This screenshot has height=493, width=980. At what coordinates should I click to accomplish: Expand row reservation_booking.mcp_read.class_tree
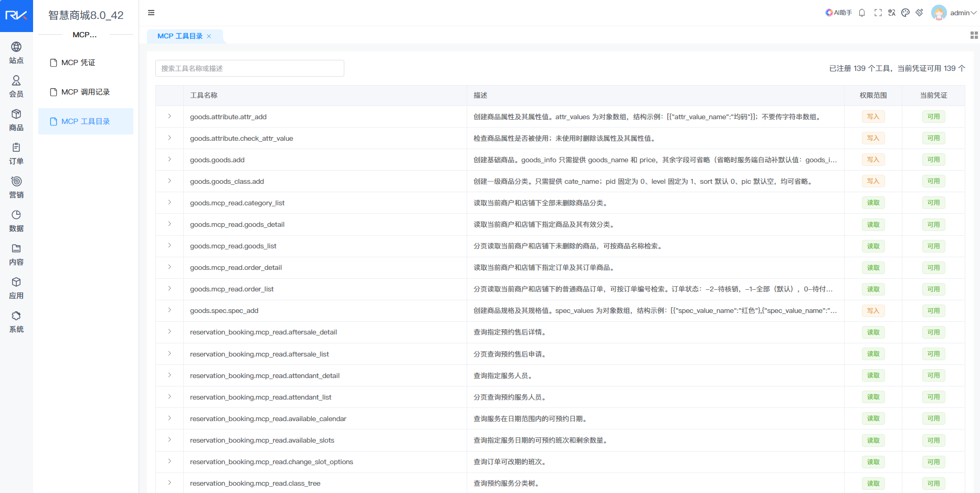click(x=170, y=482)
